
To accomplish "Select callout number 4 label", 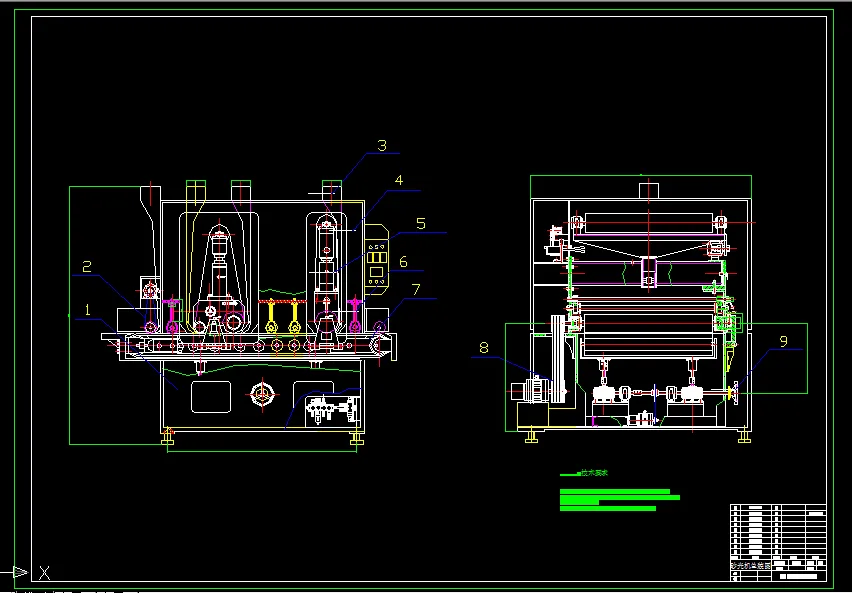I will tap(399, 180).
